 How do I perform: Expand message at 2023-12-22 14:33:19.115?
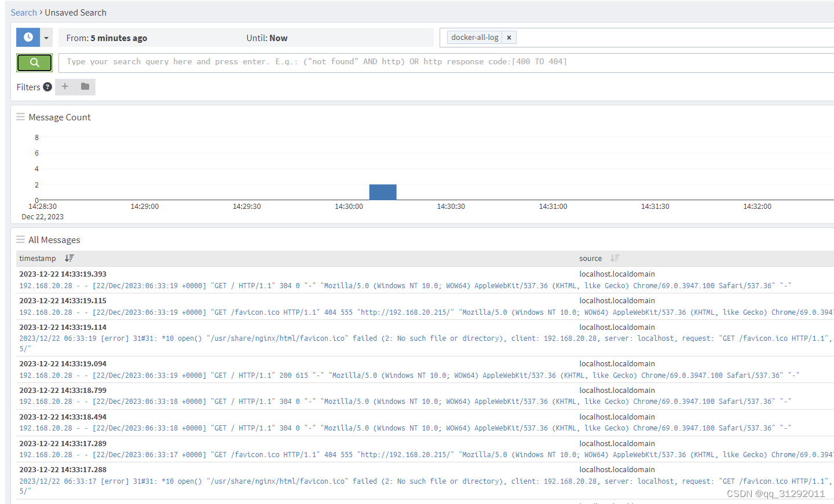tap(63, 301)
